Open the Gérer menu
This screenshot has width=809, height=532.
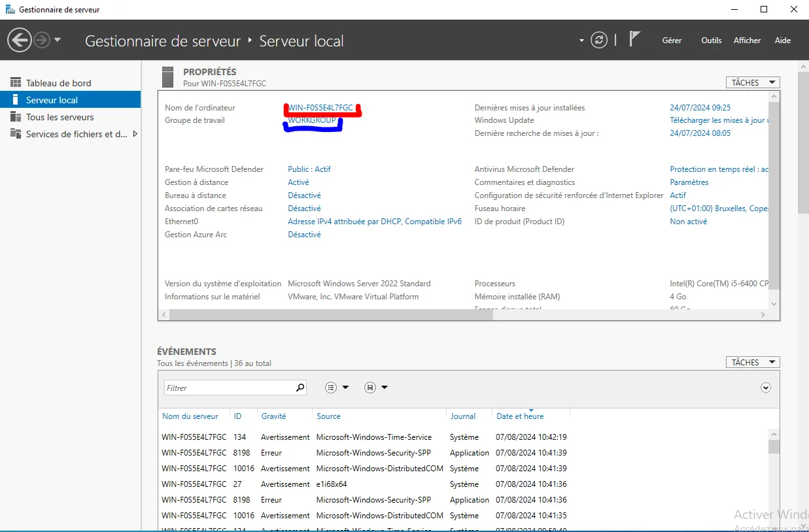click(672, 40)
